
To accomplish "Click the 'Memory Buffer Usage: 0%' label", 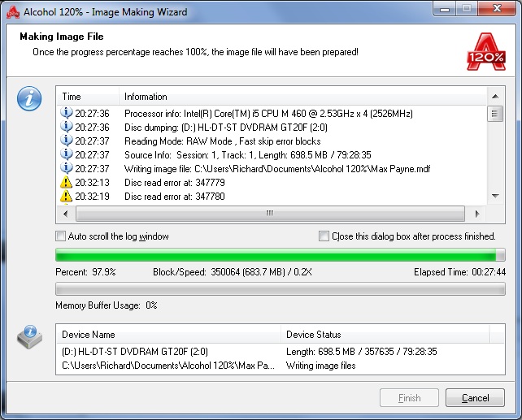I will (107, 305).
